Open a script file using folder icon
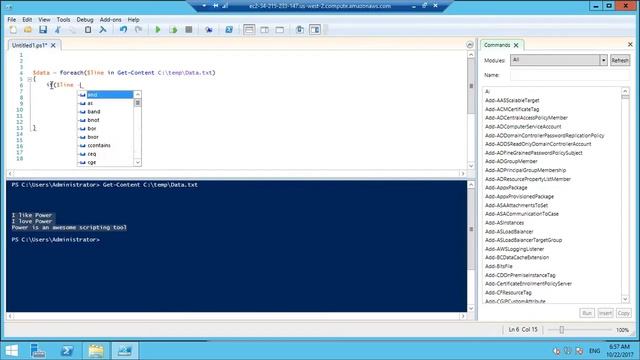Image resolution: width=640 pixels, height=360 pixels. point(28,29)
